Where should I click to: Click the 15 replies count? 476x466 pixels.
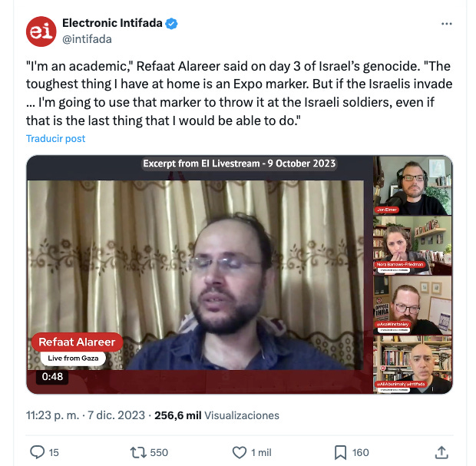point(54,452)
